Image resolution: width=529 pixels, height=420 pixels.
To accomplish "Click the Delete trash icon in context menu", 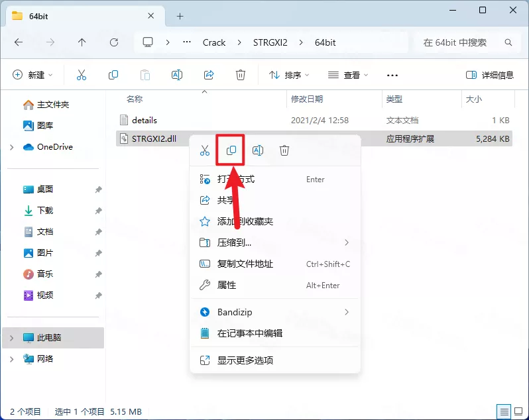I will [x=284, y=150].
